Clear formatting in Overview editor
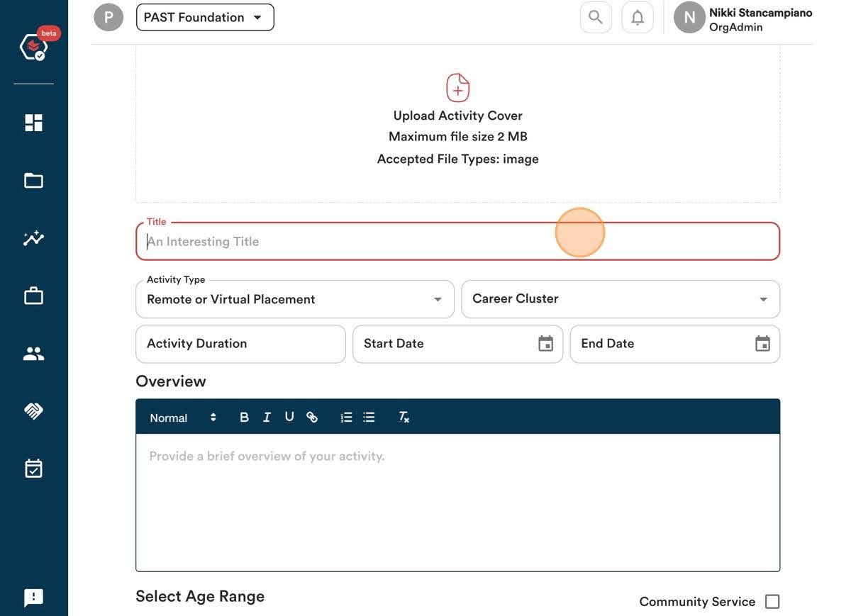The image size is (851, 616). (404, 418)
